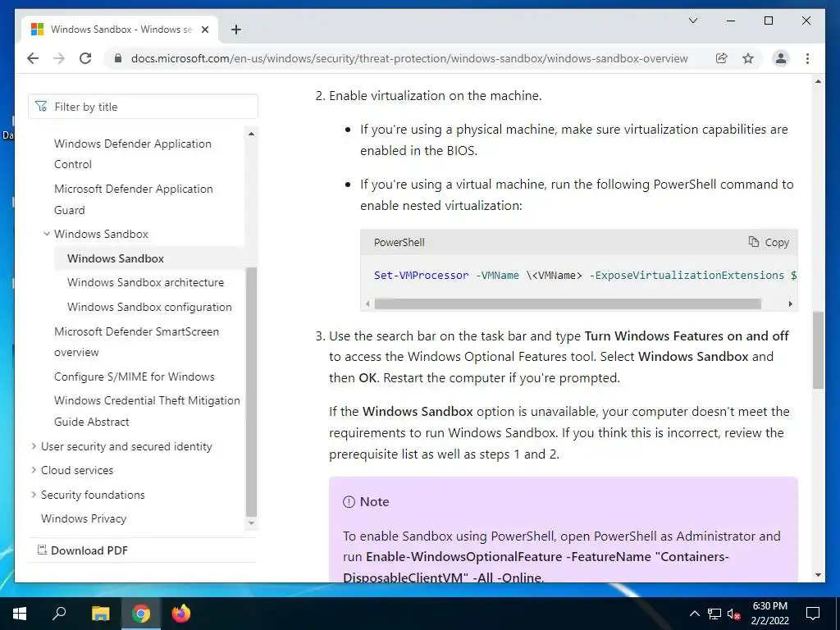
Task: Click the sidebar tree scrollbar thumb
Action: tap(251, 391)
